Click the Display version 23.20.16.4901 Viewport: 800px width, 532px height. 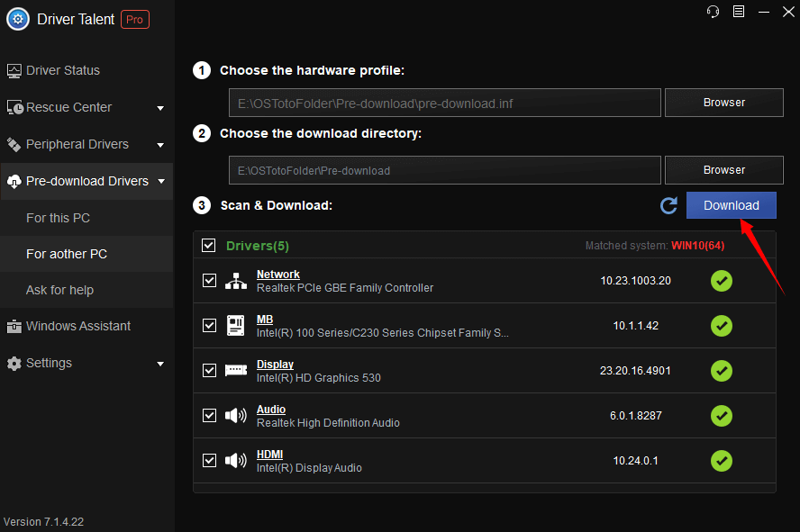pyautogui.click(x=635, y=371)
